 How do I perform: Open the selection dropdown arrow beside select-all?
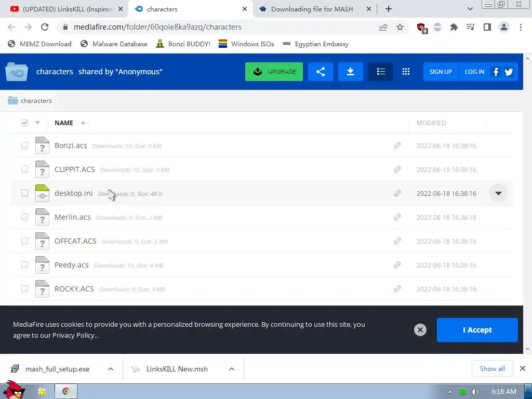(37, 123)
